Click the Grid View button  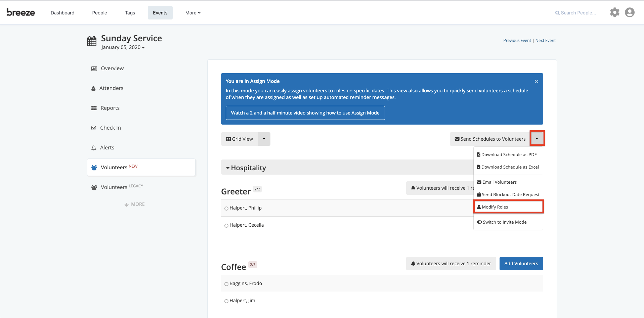[240, 139]
